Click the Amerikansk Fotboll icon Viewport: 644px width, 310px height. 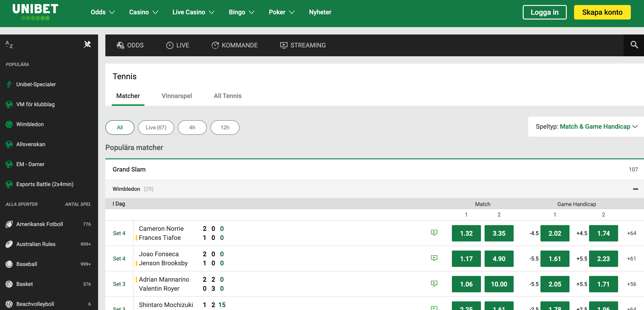[x=9, y=224]
